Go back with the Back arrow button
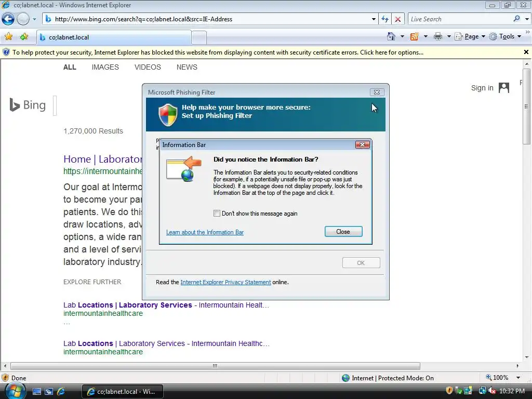Viewport: 532px width, 399px height. (8, 19)
